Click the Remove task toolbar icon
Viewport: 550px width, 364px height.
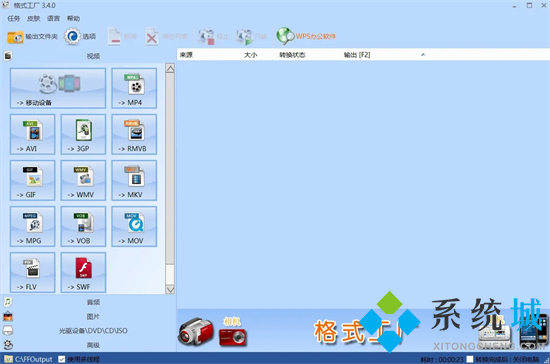pos(114,36)
